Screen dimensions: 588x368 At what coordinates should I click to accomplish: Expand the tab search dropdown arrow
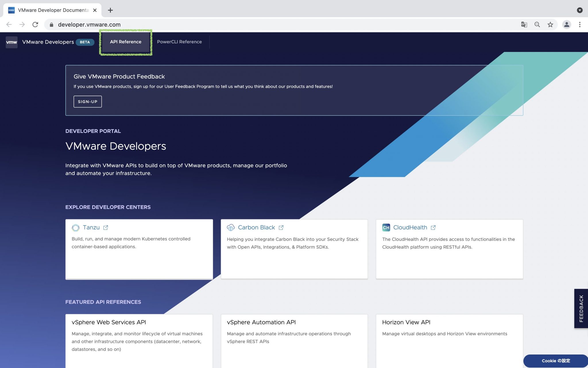(x=580, y=10)
